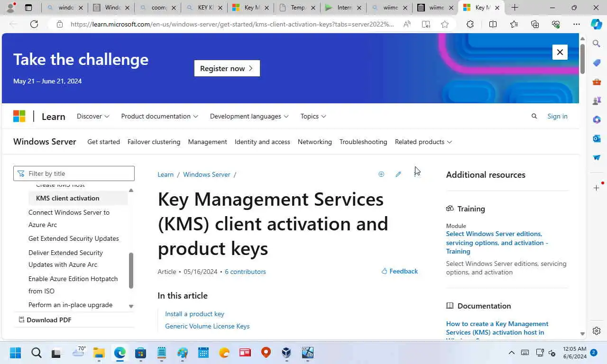Open the Failover clustering nav item
The height and width of the screenshot is (364, 607).
(x=154, y=142)
